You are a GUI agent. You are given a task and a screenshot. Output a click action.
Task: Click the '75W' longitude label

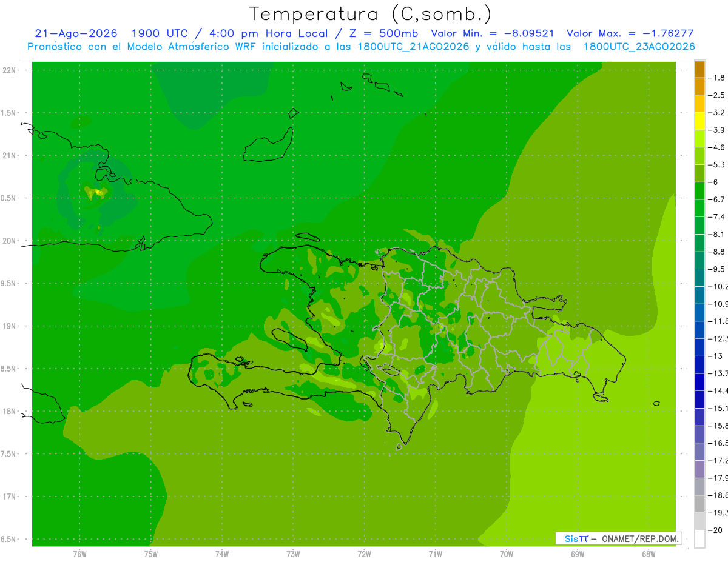[x=151, y=554]
